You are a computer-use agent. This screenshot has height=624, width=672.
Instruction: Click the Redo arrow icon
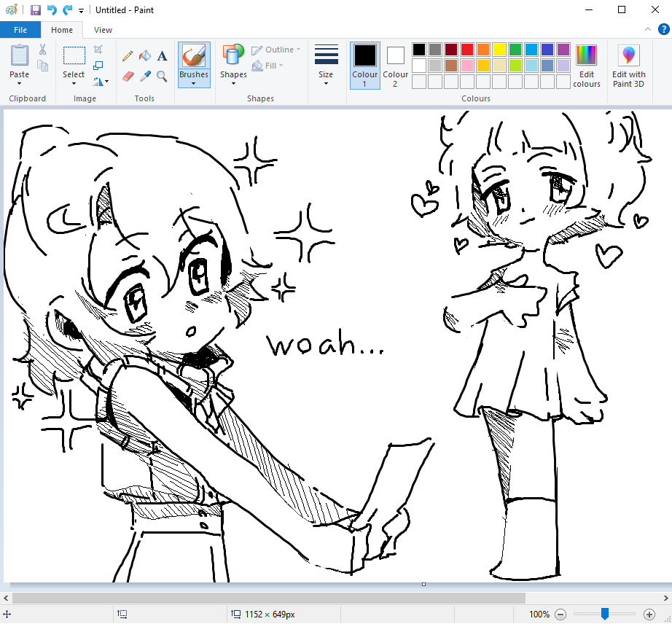click(67, 10)
